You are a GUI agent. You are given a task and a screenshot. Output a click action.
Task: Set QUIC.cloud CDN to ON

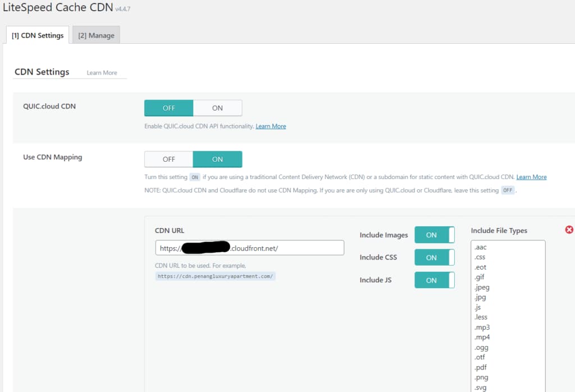(x=217, y=108)
